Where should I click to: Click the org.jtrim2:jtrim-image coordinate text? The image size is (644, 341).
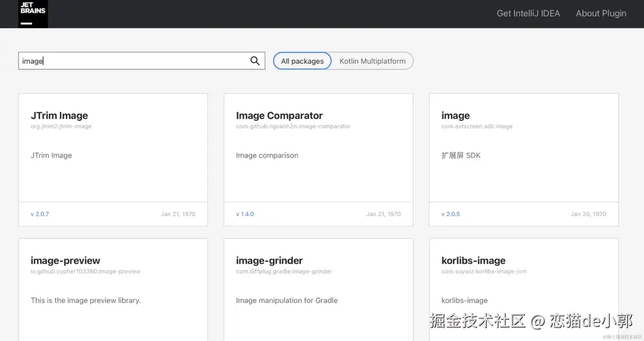click(61, 127)
